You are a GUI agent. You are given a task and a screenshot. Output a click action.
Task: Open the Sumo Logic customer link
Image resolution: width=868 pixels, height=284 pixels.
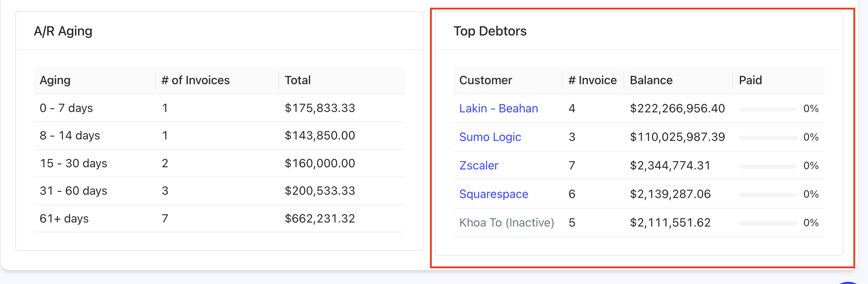coord(490,137)
